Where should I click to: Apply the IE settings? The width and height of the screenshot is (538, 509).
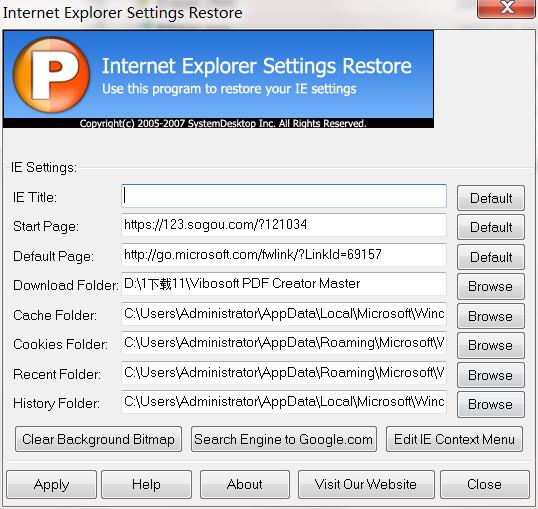click(51, 485)
